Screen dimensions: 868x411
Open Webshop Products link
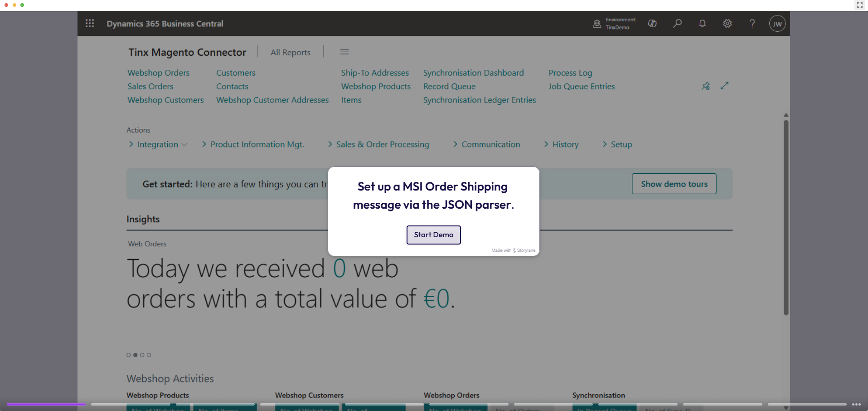coord(376,86)
